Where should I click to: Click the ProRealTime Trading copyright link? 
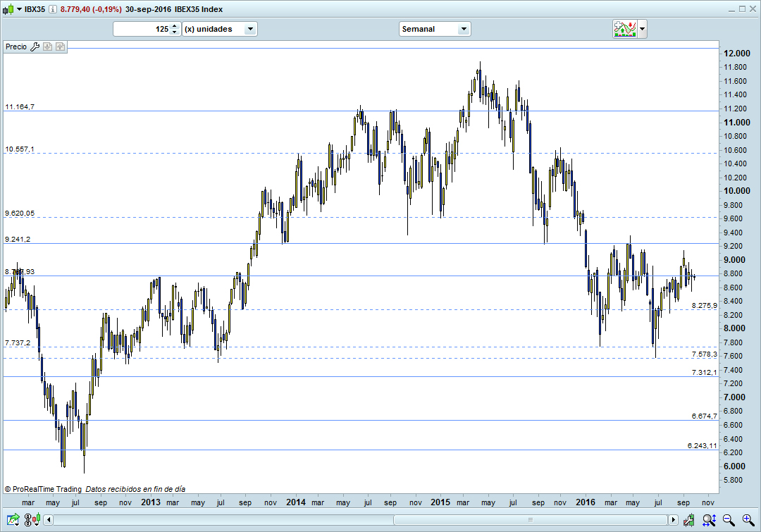click(42, 488)
